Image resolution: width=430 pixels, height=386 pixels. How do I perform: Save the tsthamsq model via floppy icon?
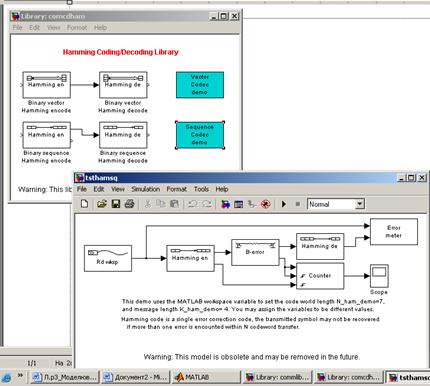pos(116,204)
